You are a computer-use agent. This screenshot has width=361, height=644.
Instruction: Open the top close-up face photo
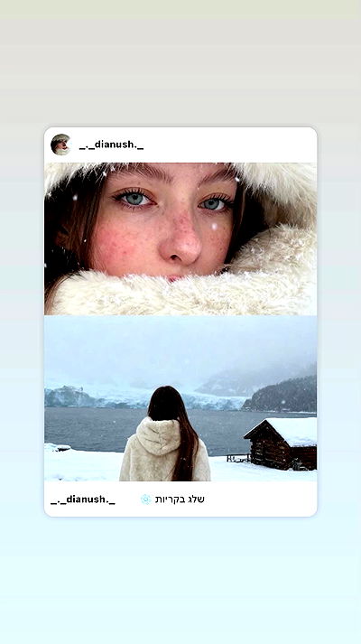click(x=180, y=239)
